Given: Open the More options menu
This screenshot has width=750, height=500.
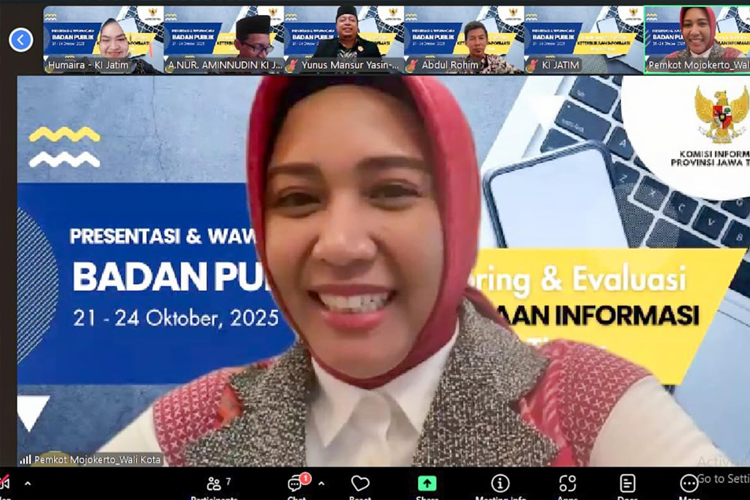Looking at the screenshot, I should point(689,485).
